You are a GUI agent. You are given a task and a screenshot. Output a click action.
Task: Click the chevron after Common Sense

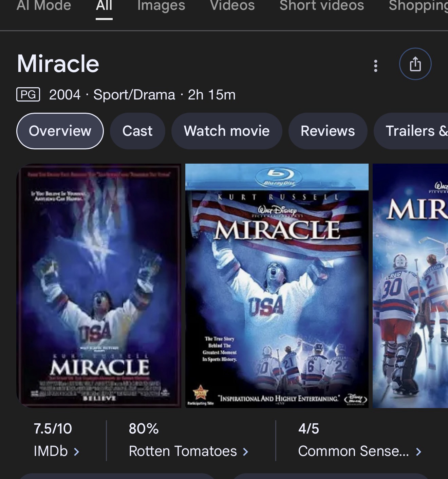click(418, 452)
